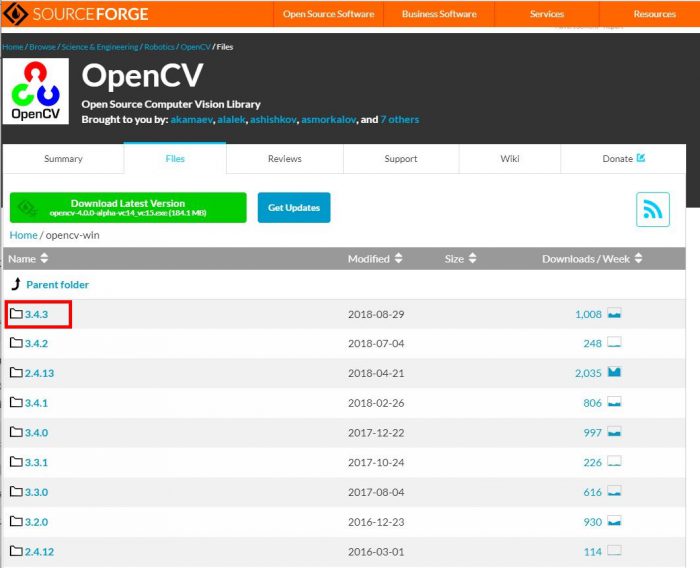Open the 3.3.1 folder link

36,462
